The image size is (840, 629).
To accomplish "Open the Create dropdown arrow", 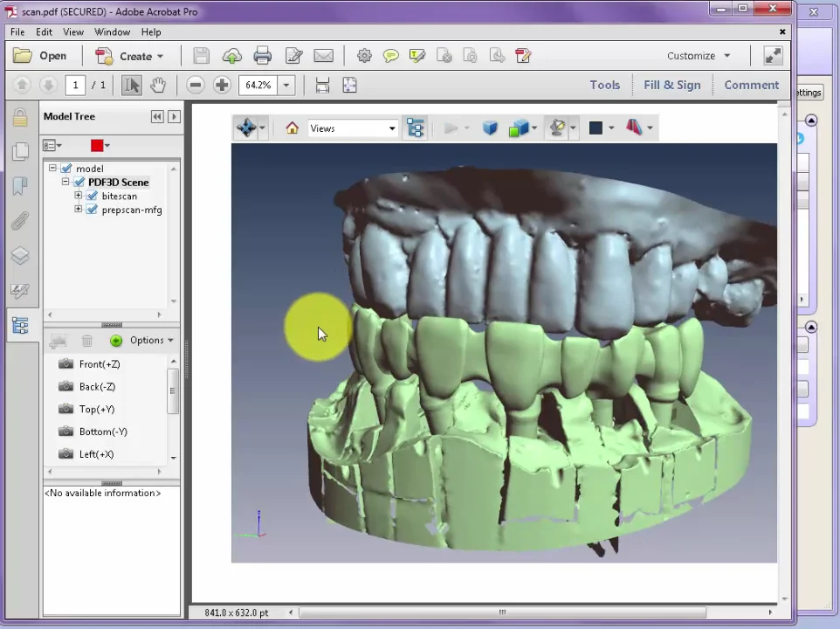I will coord(160,56).
